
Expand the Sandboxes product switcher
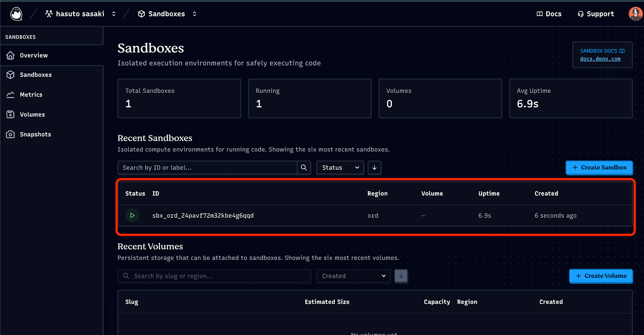click(194, 14)
